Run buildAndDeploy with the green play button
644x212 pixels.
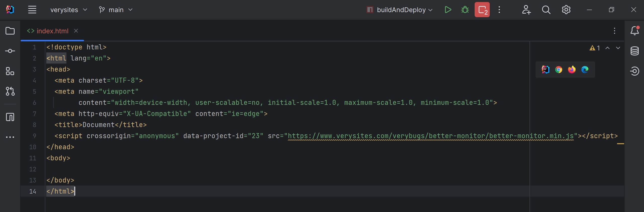(x=448, y=10)
